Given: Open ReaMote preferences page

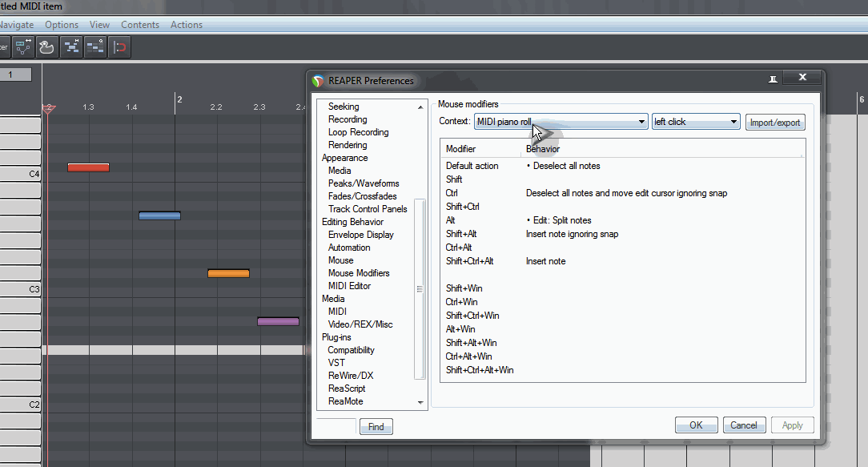Looking at the screenshot, I should point(345,401).
